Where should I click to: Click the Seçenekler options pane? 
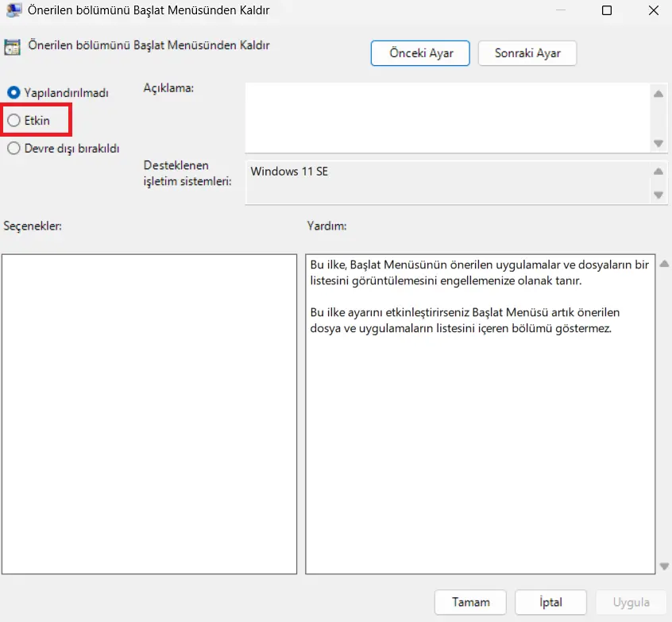pos(149,414)
